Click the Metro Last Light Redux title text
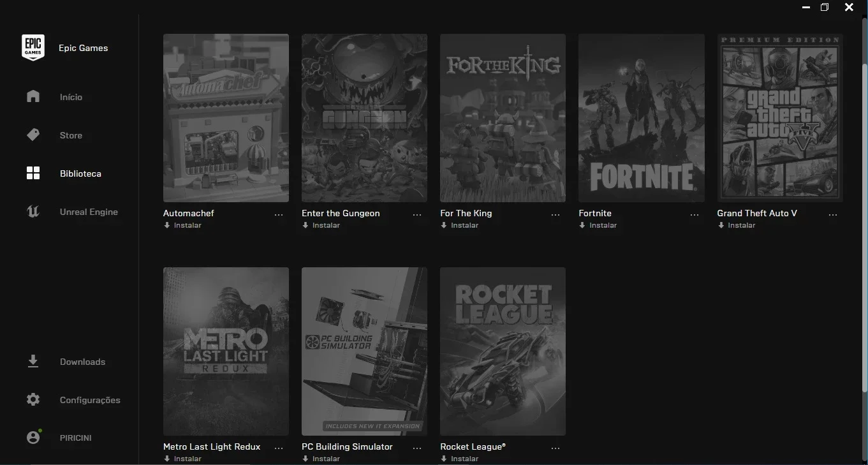The height and width of the screenshot is (465, 868). pyautogui.click(x=212, y=447)
